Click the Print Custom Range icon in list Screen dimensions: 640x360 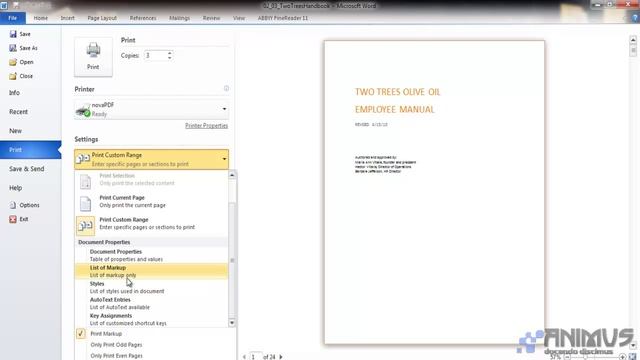(85, 225)
